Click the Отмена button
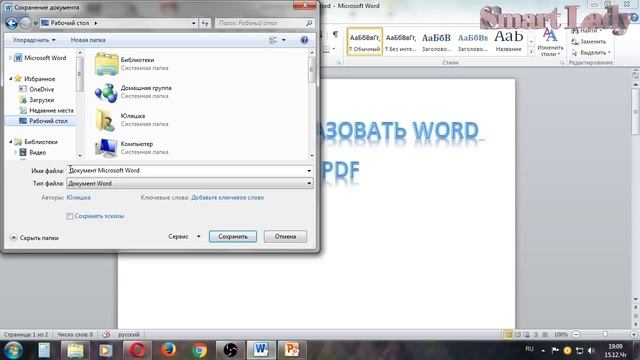Screen dimensions: 640x360 (285, 236)
